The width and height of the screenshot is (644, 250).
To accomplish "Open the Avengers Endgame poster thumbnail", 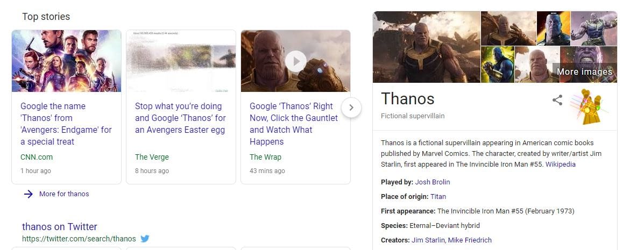I will 66,61.
